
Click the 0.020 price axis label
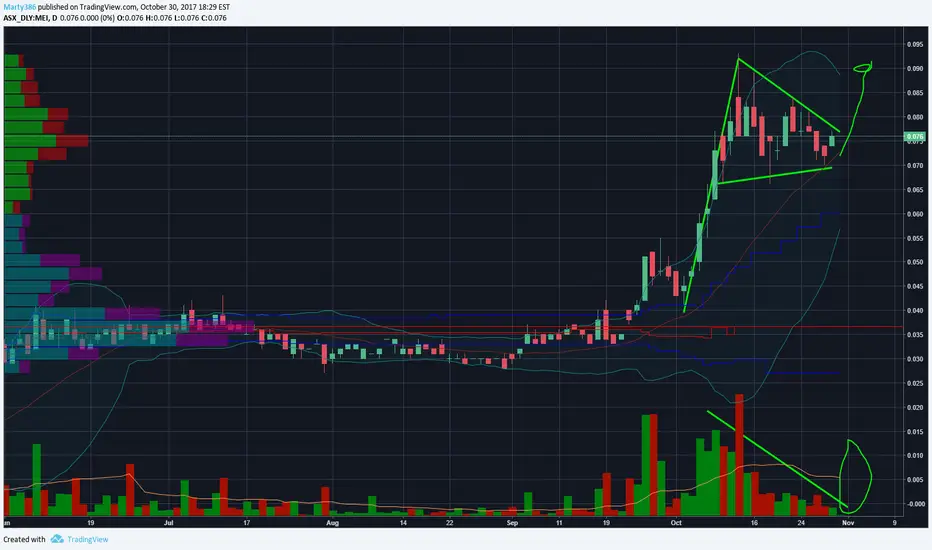click(915, 407)
